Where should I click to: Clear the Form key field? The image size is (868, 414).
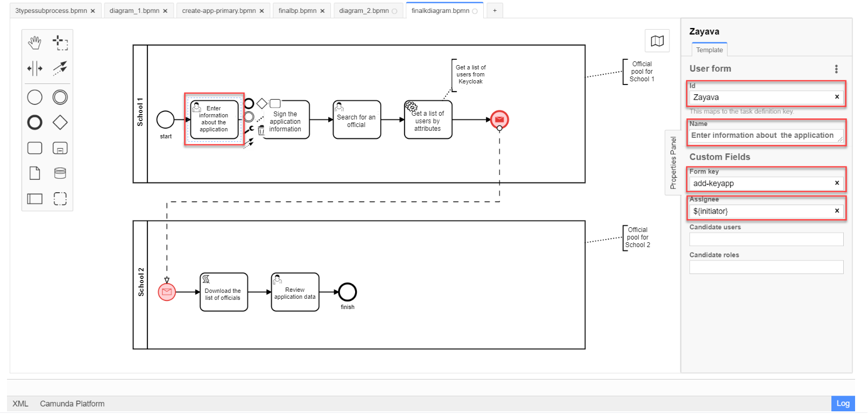[837, 183]
